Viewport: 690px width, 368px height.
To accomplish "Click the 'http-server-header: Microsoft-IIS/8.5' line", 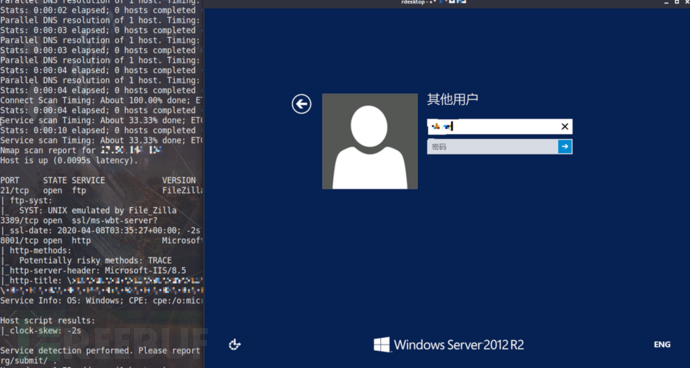I will [93, 271].
